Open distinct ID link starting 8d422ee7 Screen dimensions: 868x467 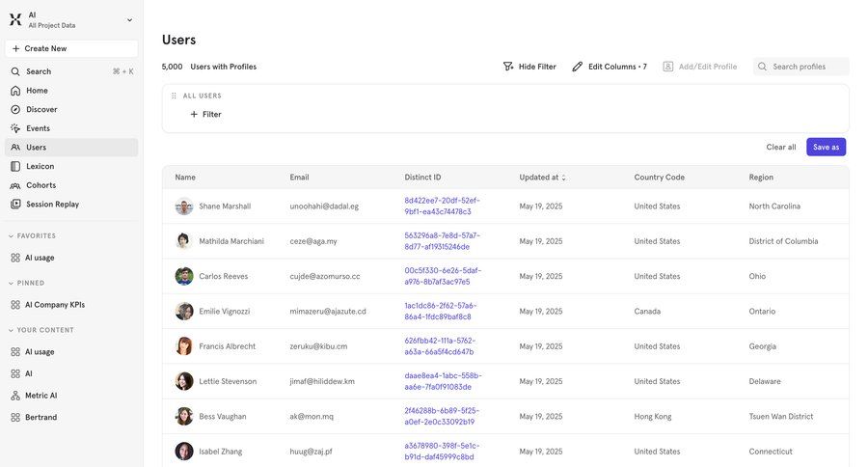click(x=443, y=206)
